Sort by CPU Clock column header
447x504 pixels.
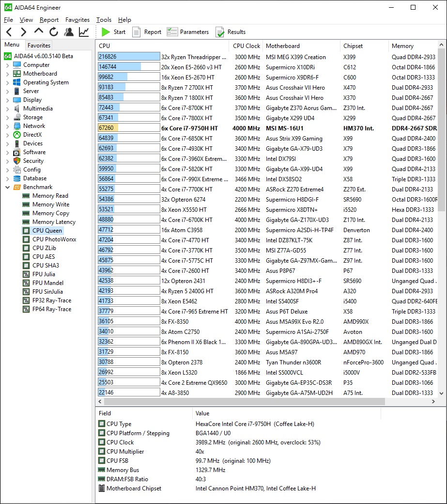[247, 46]
